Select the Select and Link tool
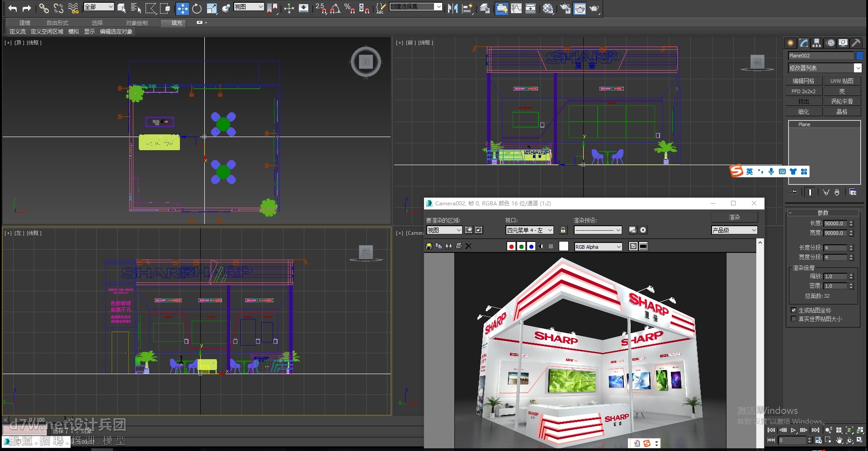 pos(44,8)
